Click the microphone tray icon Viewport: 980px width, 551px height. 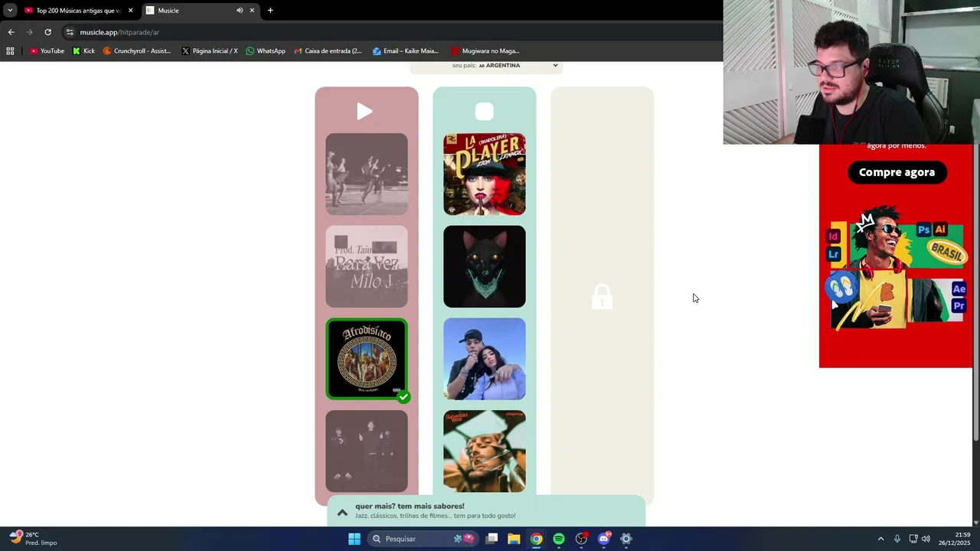pyautogui.click(x=897, y=539)
